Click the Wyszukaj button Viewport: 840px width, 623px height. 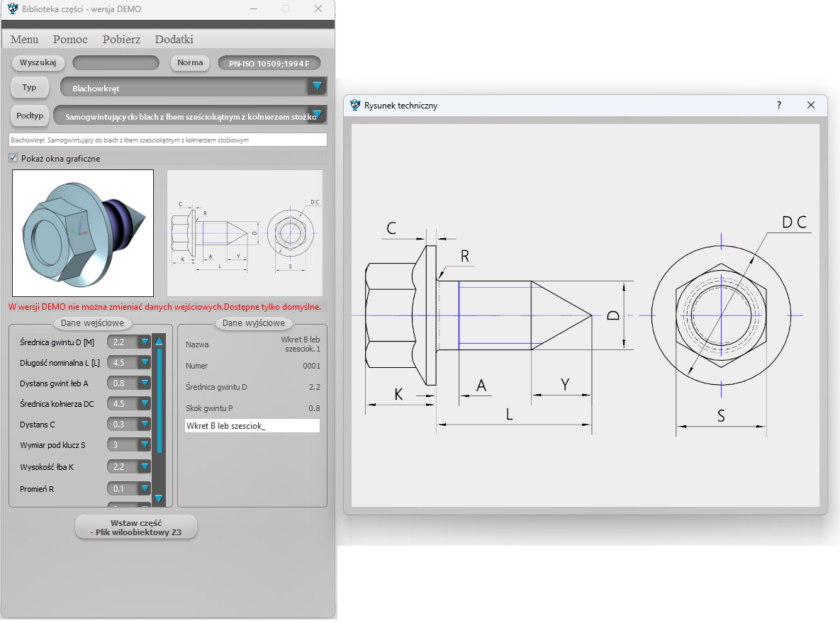coord(38,62)
